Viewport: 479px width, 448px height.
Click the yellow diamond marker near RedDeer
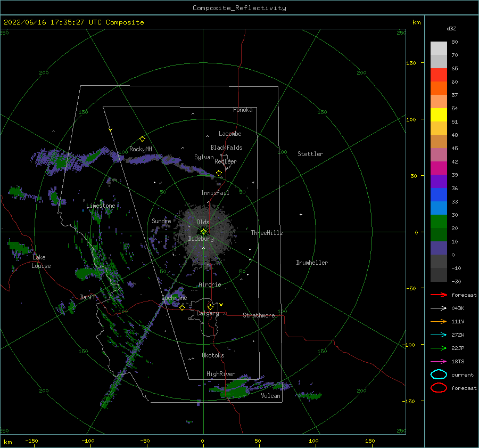click(219, 173)
